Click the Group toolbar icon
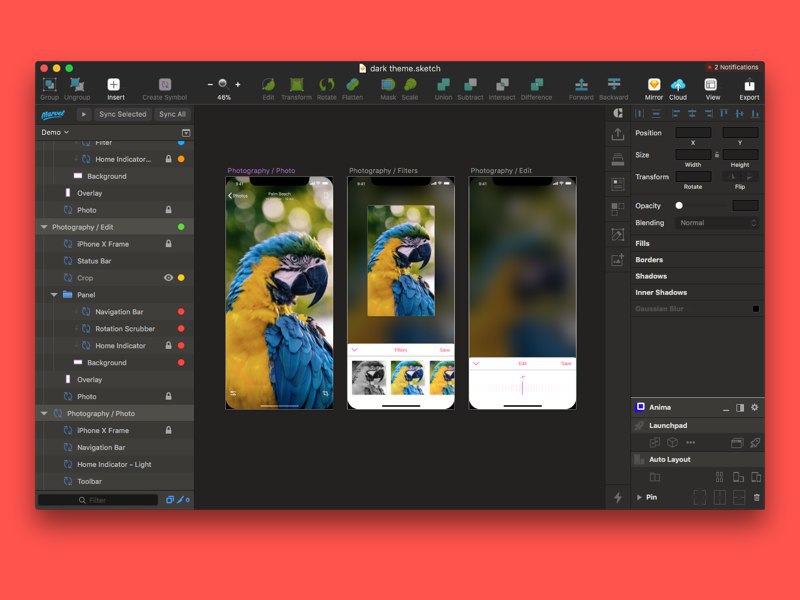 click(x=49, y=84)
